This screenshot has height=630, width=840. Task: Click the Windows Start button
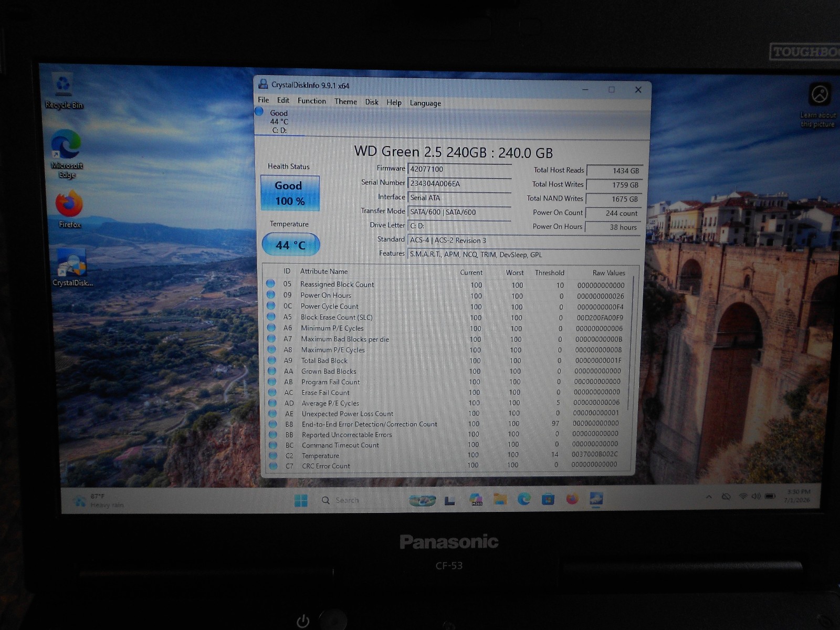click(x=301, y=500)
